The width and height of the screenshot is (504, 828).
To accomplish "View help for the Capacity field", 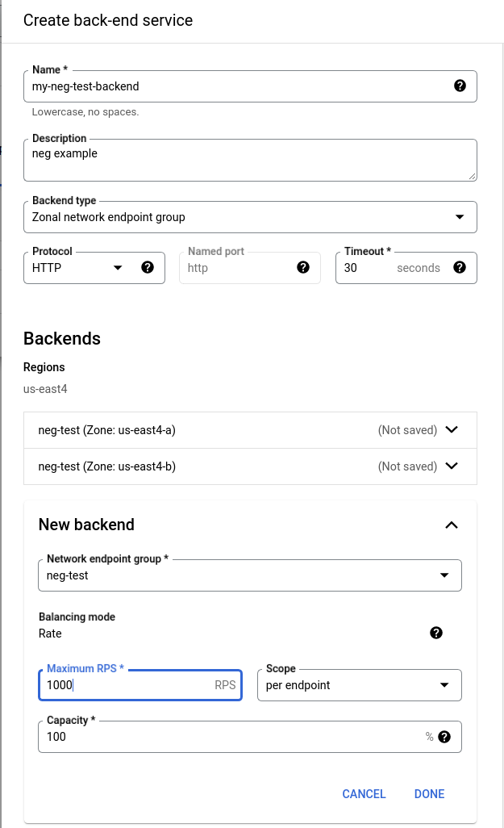I will tap(446, 736).
